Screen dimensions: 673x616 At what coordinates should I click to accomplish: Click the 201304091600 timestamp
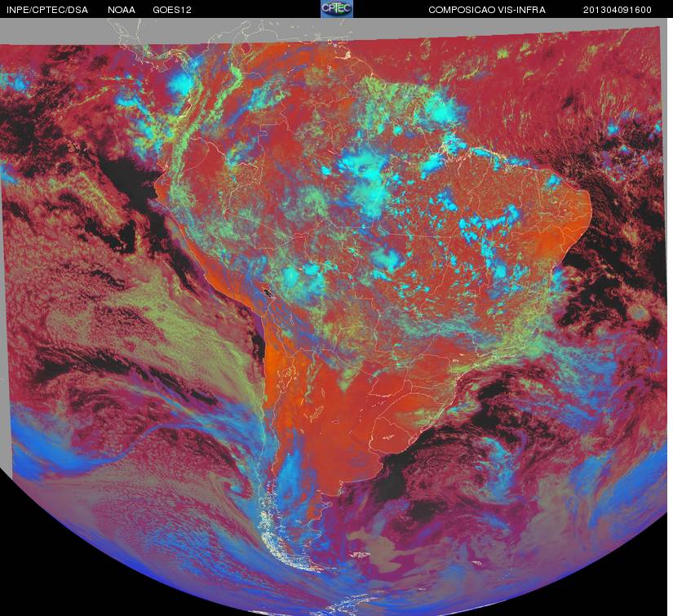pyautogui.click(x=618, y=10)
